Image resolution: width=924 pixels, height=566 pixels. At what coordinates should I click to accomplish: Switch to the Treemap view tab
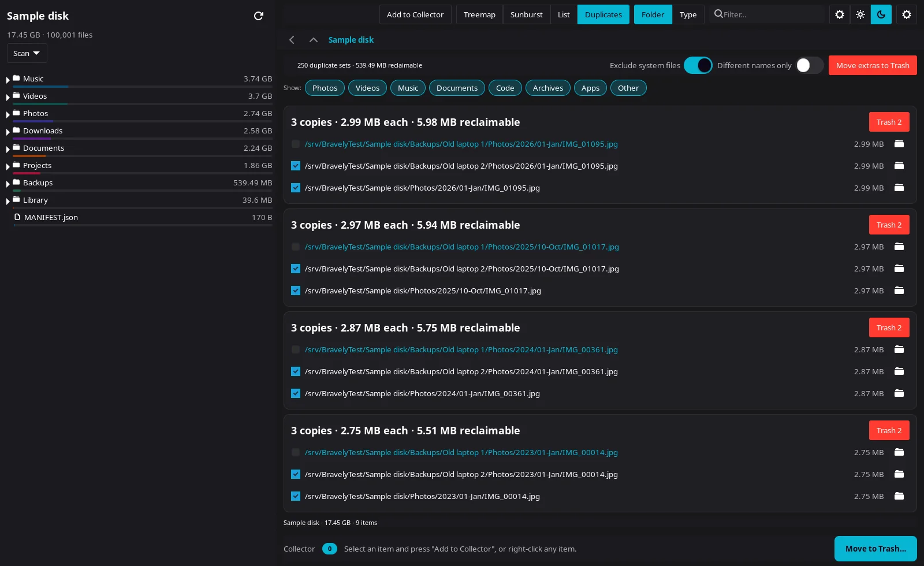click(x=479, y=14)
